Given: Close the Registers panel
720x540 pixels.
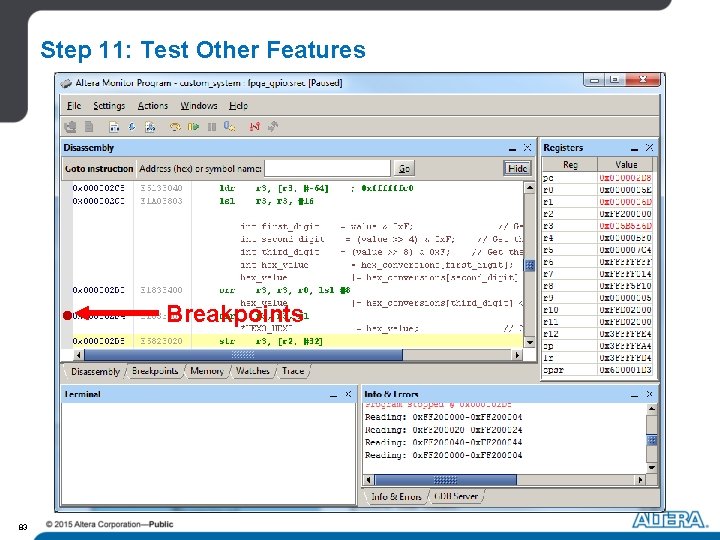Looking at the screenshot, I should click(649, 147).
